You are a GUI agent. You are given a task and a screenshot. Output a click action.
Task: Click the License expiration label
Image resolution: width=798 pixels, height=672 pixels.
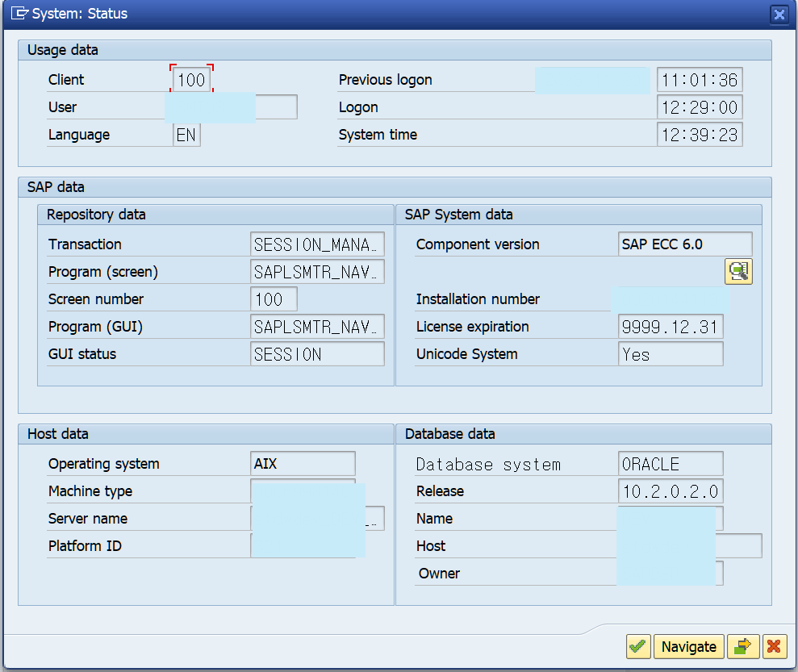(473, 327)
